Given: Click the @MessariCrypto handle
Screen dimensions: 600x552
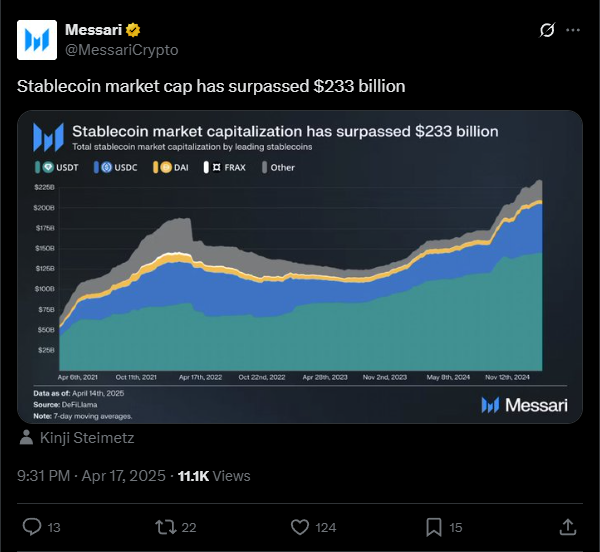Looking at the screenshot, I should coord(122,50).
